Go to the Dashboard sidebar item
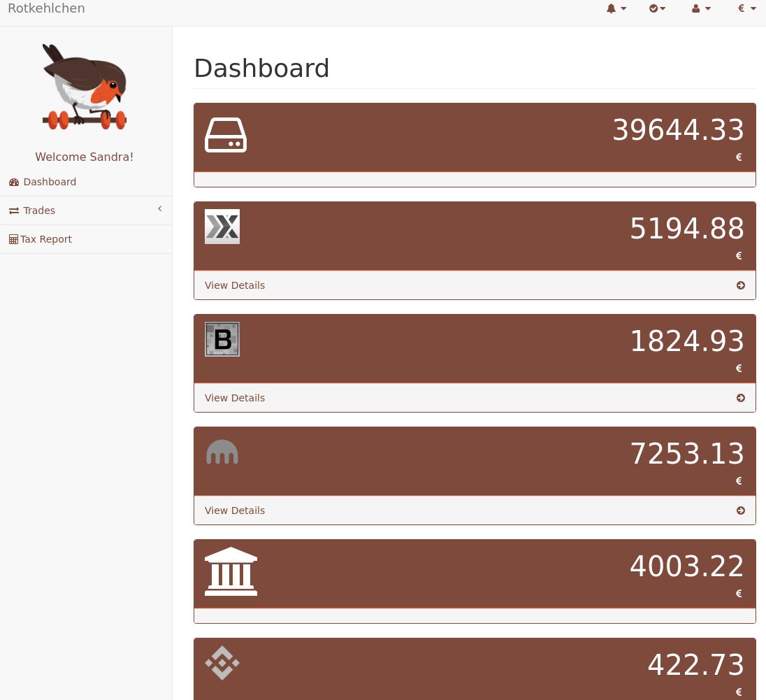Image resolution: width=766 pixels, height=700 pixels. click(x=50, y=182)
